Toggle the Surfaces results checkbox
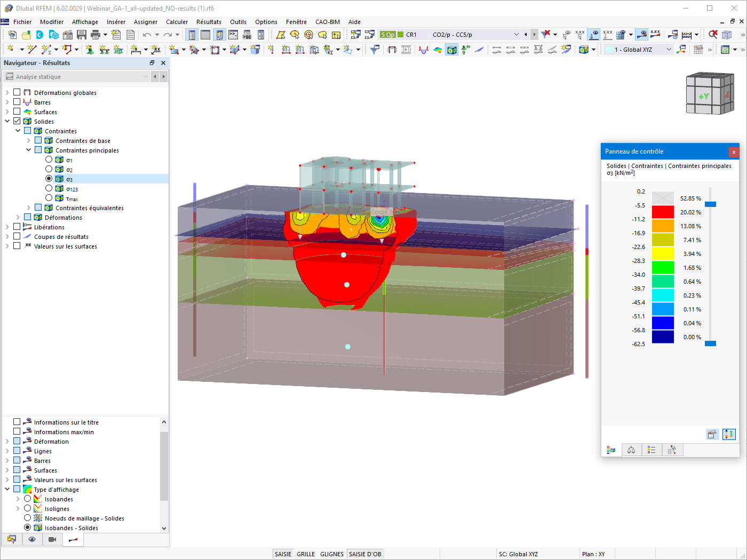The width and height of the screenshot is (747, 560). click(17, 111)
